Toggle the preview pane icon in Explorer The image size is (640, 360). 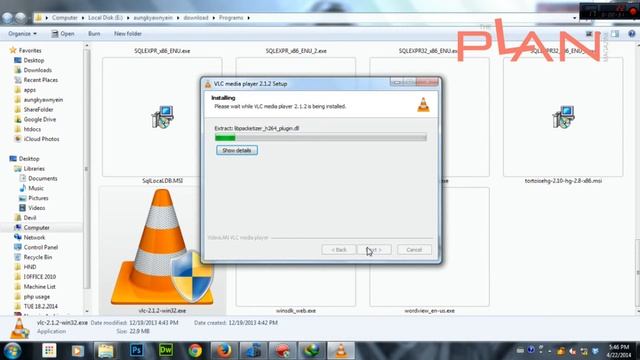(615, 34)
